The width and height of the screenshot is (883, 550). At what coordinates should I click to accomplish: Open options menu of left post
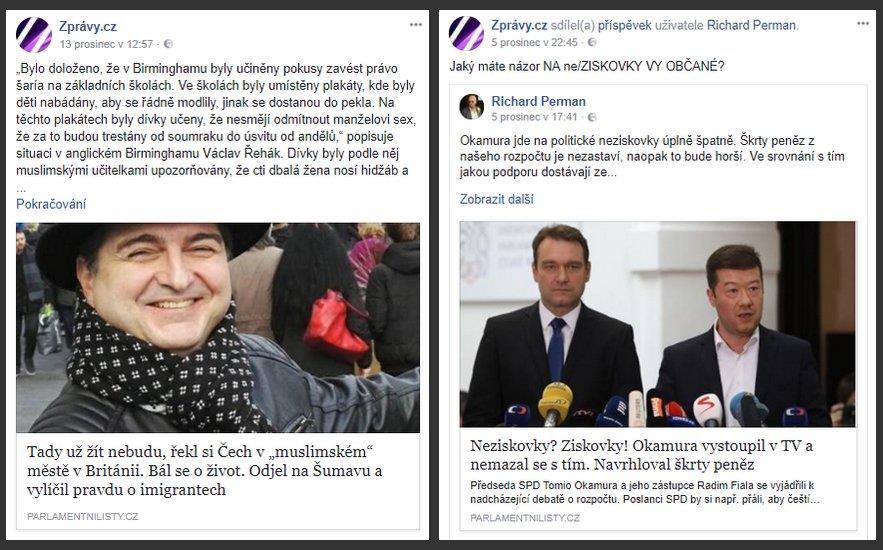416,25
